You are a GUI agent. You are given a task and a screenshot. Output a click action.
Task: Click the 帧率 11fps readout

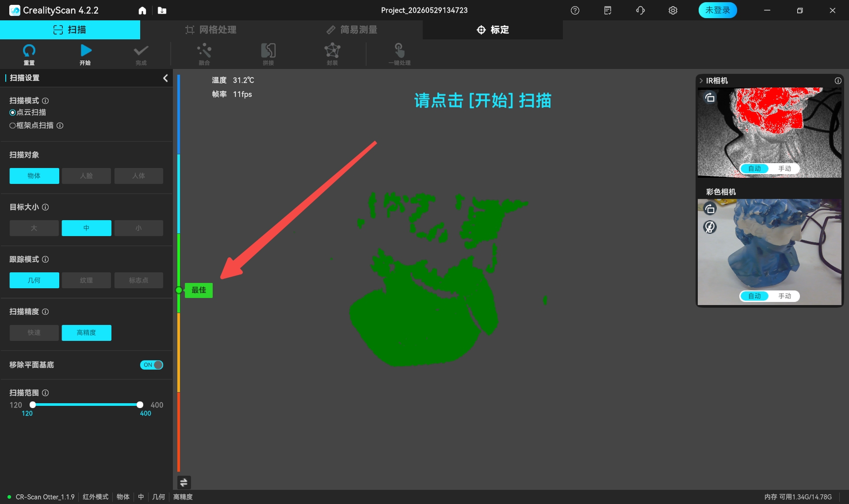(232, 94)
